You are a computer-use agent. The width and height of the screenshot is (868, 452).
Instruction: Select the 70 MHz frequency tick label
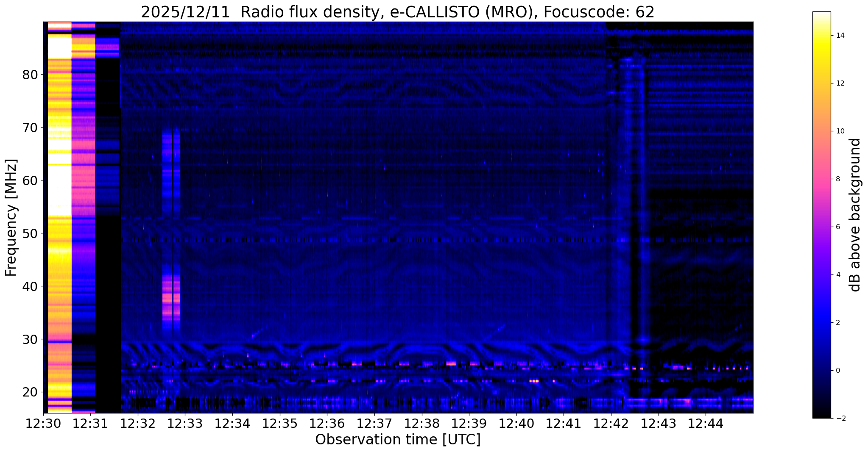tap(30, 128)
